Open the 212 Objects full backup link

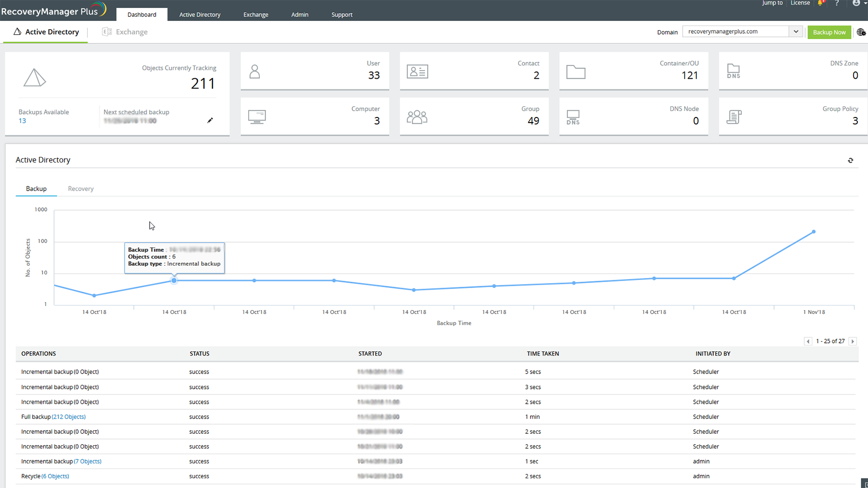(69, 417)
